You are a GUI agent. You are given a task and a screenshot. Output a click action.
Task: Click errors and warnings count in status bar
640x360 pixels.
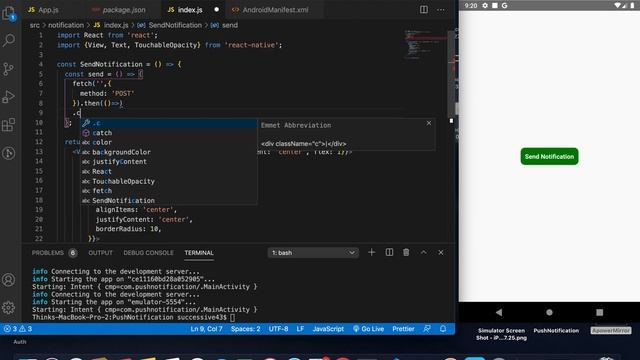(18, 329)
